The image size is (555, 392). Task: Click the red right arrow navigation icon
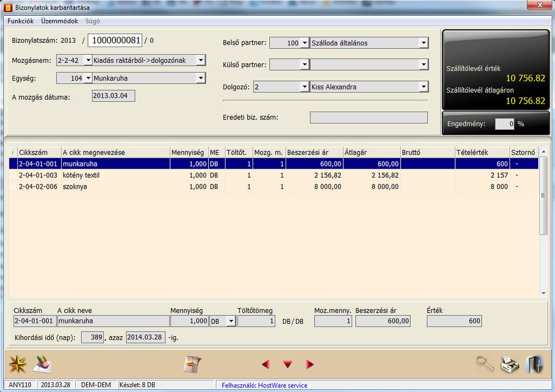coord(309,364)
